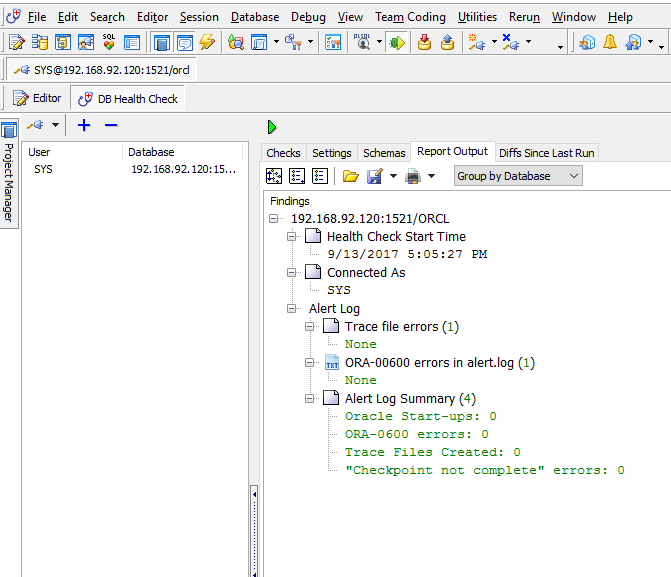The width and height of the screenshot is (671, 577).
Task: Click the printer icon in report toolbar
Action: [x=413, y=176]
